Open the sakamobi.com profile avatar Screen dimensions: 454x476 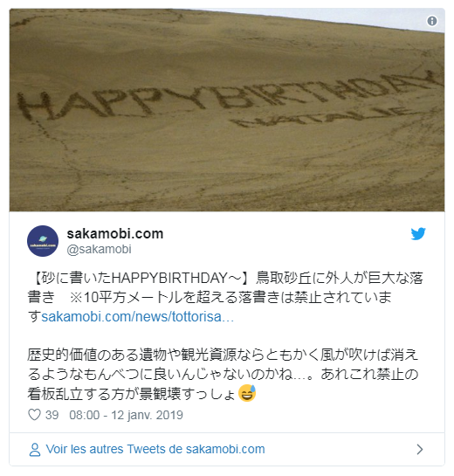pyautogui.click(x=43, y=241)
